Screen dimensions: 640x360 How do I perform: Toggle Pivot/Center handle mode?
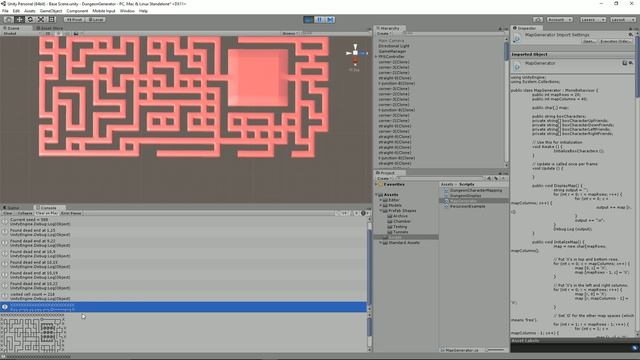pos(74,19)
